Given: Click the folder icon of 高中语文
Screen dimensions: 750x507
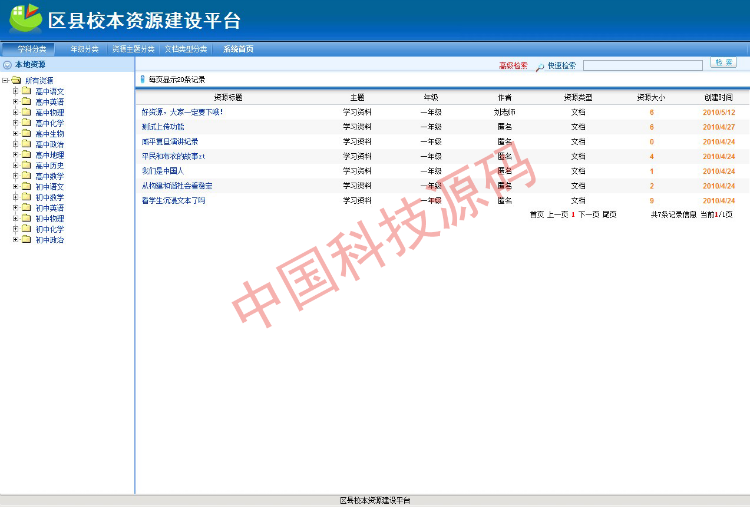Looking at the screenshot, I should 27,91.
